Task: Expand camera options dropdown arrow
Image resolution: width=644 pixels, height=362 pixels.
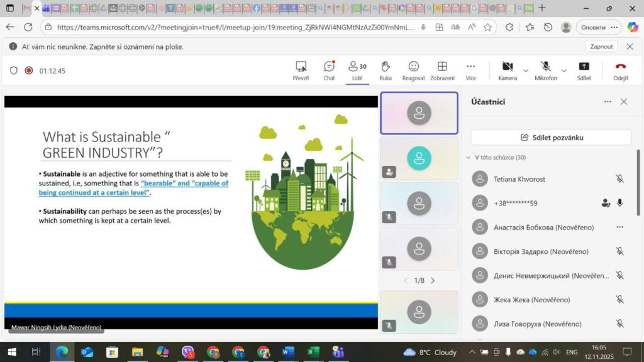Action: 526,70
